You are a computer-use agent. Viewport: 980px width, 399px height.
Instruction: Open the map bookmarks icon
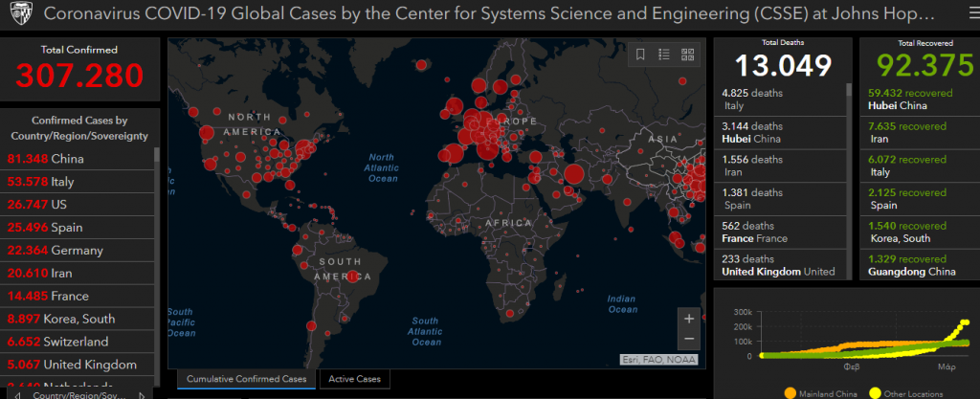pyautogui.click(x=640, y=55)
